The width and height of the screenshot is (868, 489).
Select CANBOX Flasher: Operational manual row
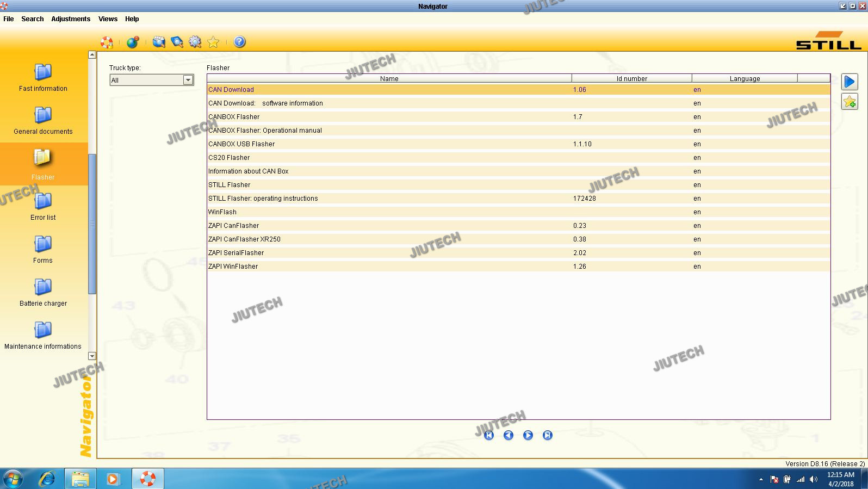click(x=518, y=131)
